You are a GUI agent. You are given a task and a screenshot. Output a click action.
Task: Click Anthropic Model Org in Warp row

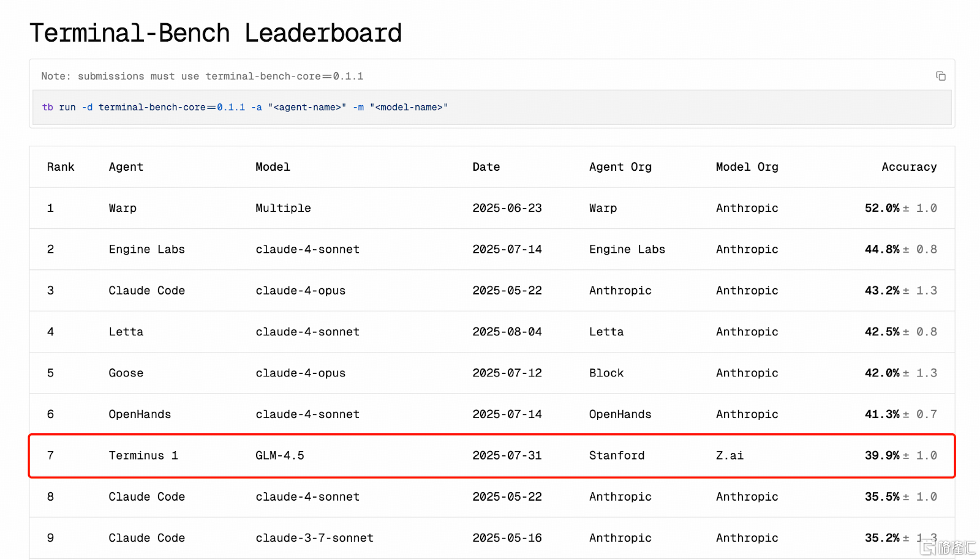(x=747, y=208)
